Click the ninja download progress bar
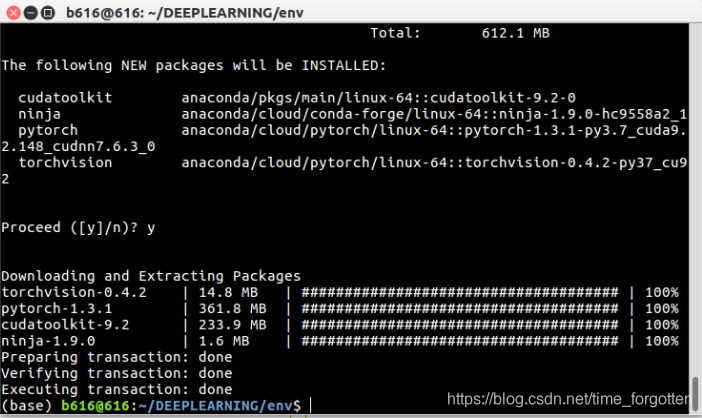702x418 pixels. (460, 341)
